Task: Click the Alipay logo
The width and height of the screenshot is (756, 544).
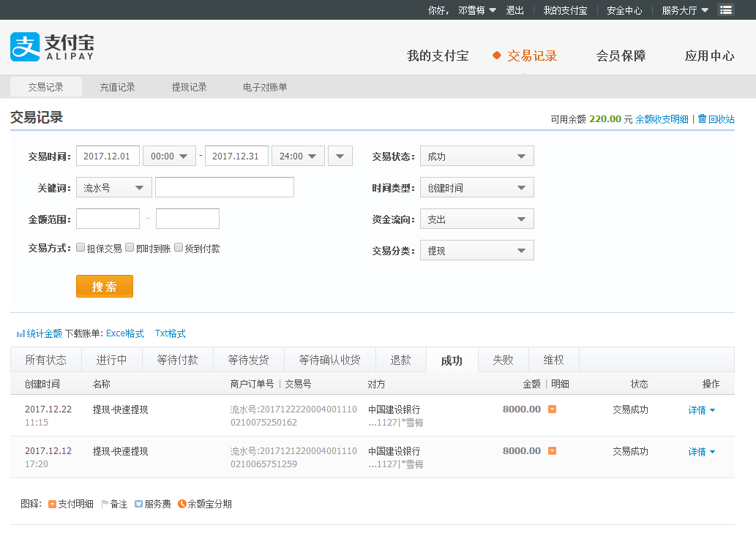Action: (x=52, y=47)
